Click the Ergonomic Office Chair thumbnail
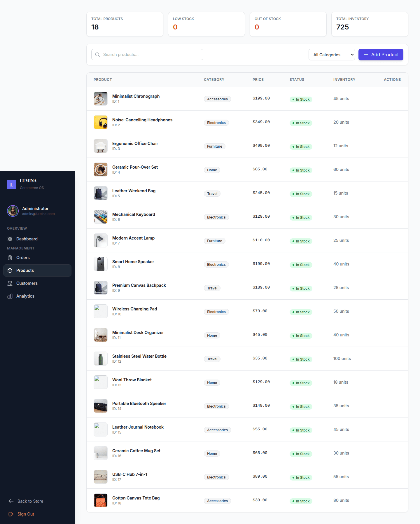This screenshot has width=420, height=524. (101, 146)
